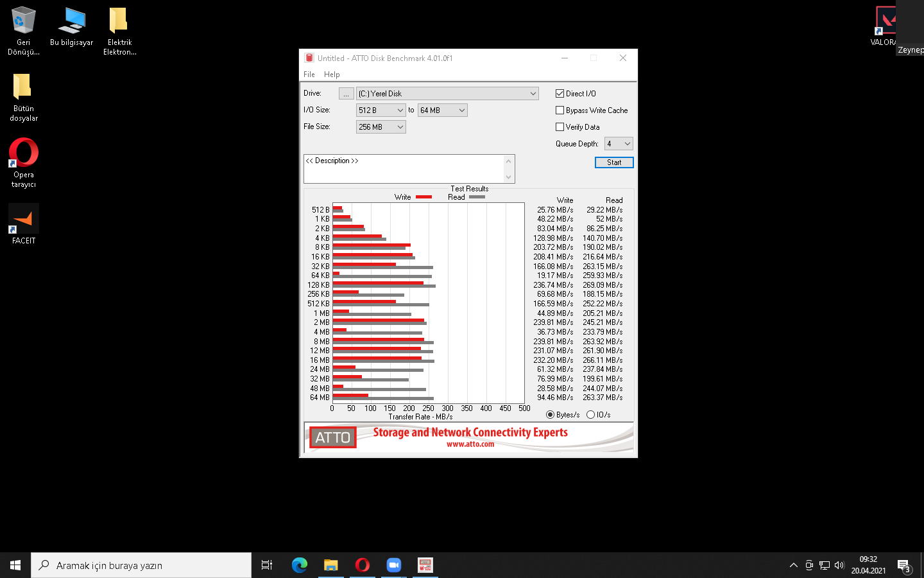Select the Bu bilgisayar desktop icon

[x=72, y=27]
